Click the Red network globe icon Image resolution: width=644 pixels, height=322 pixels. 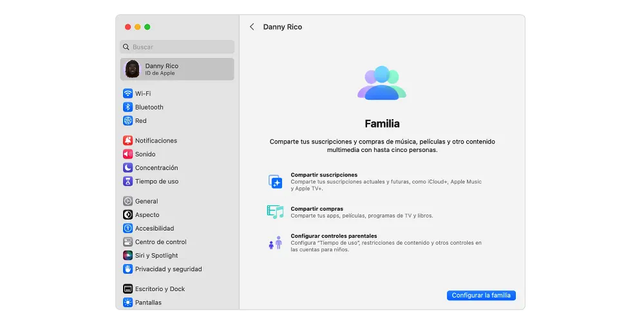[x=128, y=121]
